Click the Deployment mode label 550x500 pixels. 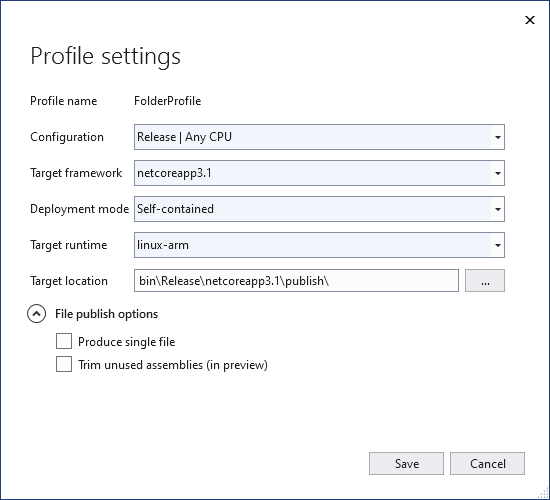[x=80, y=209]
